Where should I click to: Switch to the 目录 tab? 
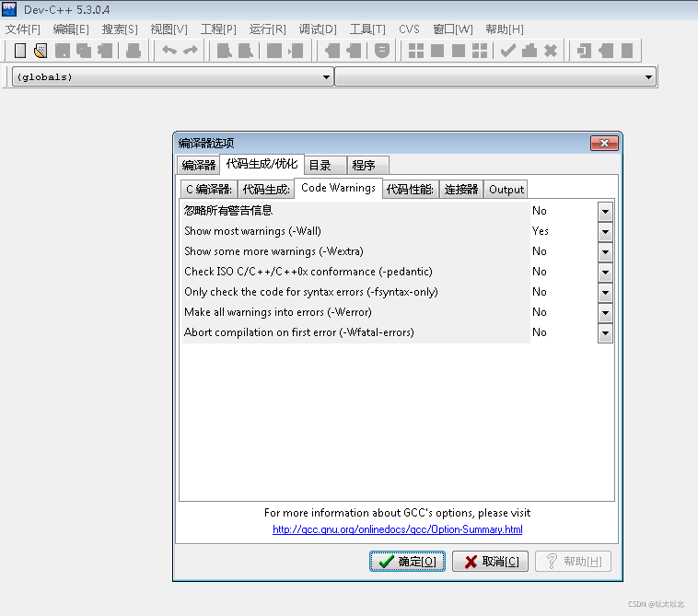pos(325,165)
